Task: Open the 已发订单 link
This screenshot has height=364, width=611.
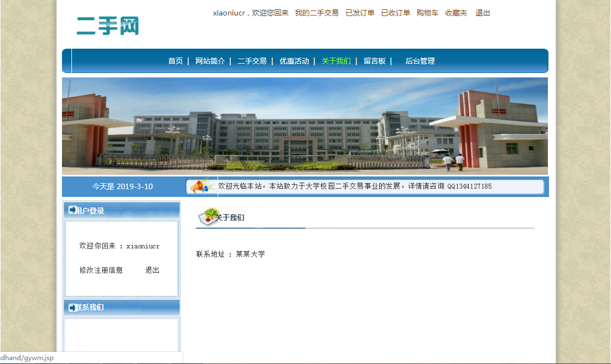Action: pyautogui.click(x=360, y=13)
